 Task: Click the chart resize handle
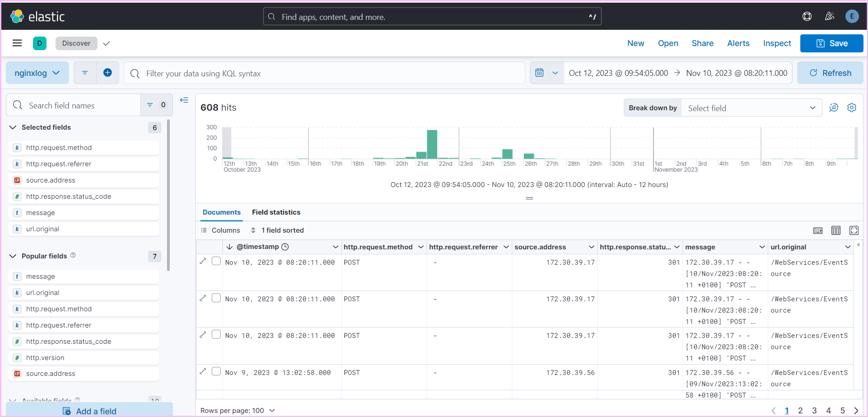tap(529, 198)
